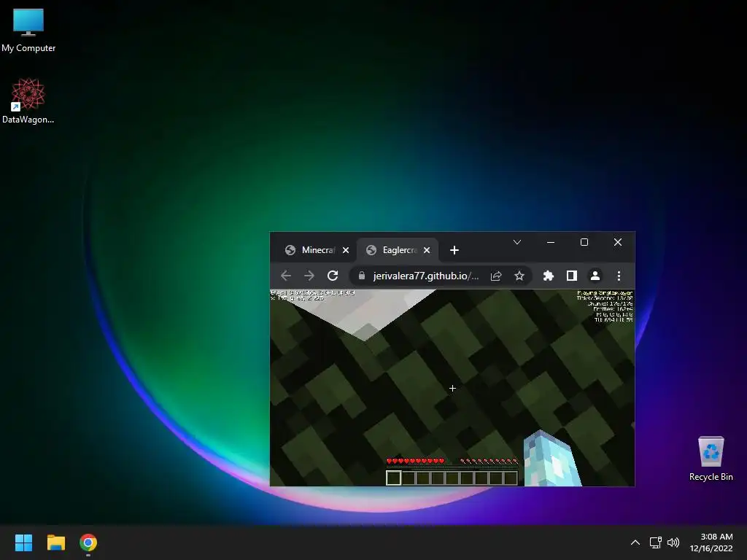Show hidden system tray icons

pos(635,542)
